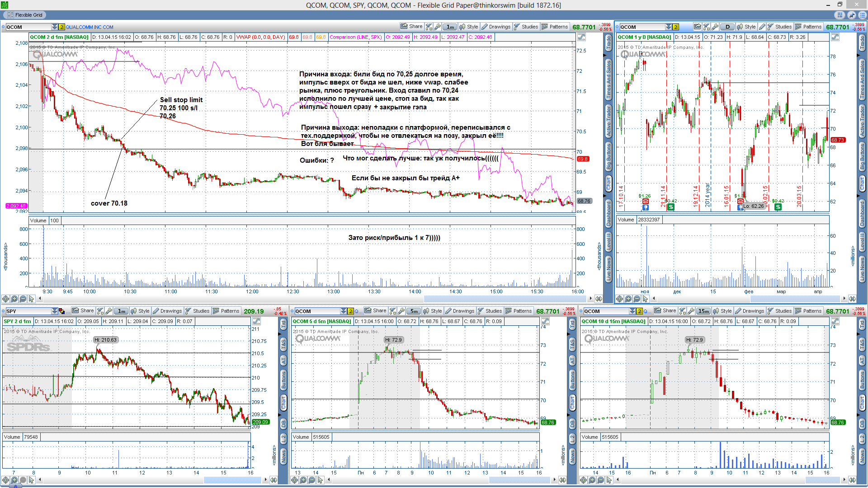Click the symbol input field of the SPY chart

[x=28, y=311]
